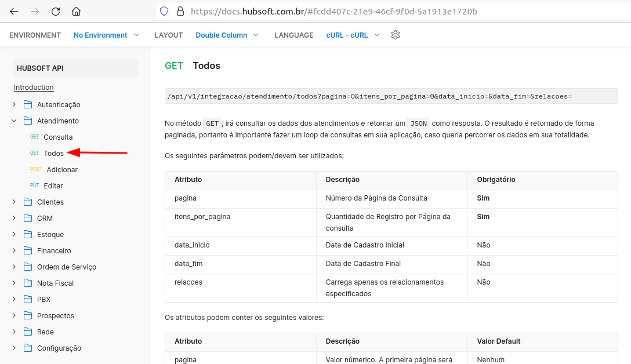Click the Nota Fiscal folder icon
Image resolution: width=631 pixels, height=364 pixels.
(x=28, y=283)
